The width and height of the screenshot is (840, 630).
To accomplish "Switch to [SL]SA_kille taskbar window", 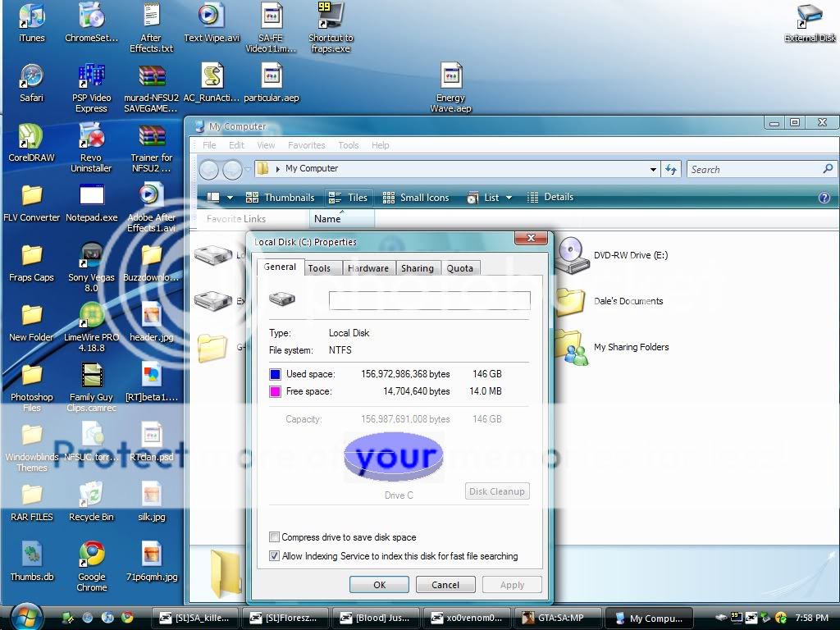I will pyautogui.click(x=195, y=618).
